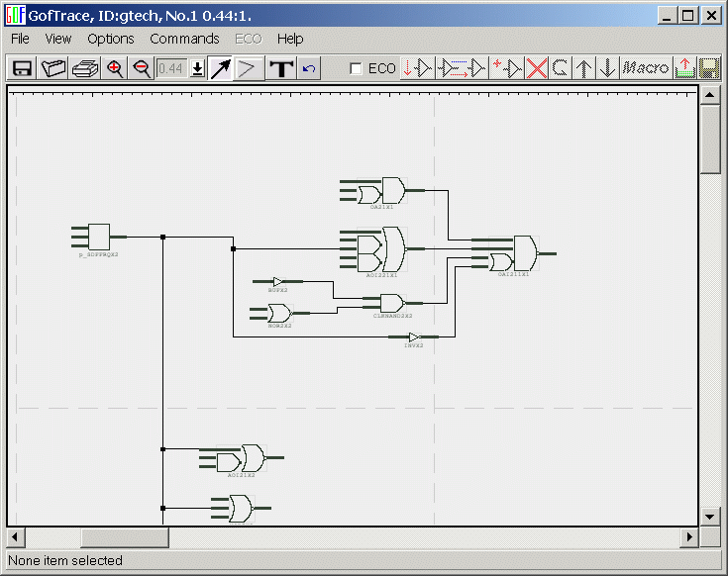Zoom out with the magnifier minus icon
This screenshot has height=576, width=728.
pyautogui.click(x=142, y=68)
